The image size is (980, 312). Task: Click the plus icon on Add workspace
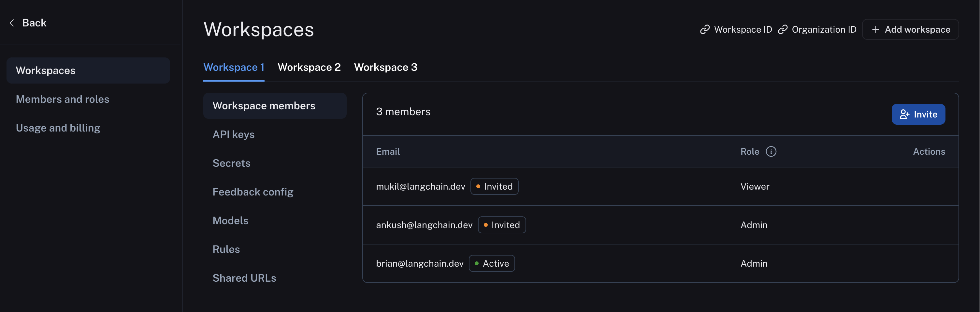[x=876, y=29]
